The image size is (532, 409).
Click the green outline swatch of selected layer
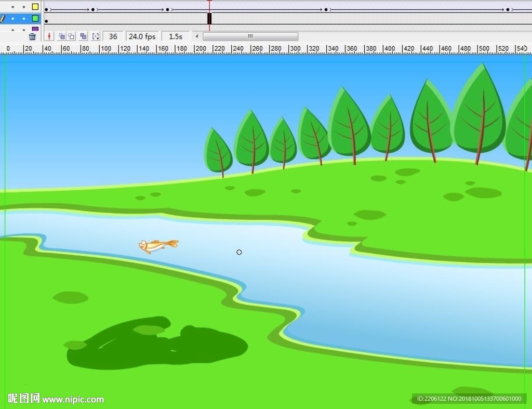coord(35,18)
